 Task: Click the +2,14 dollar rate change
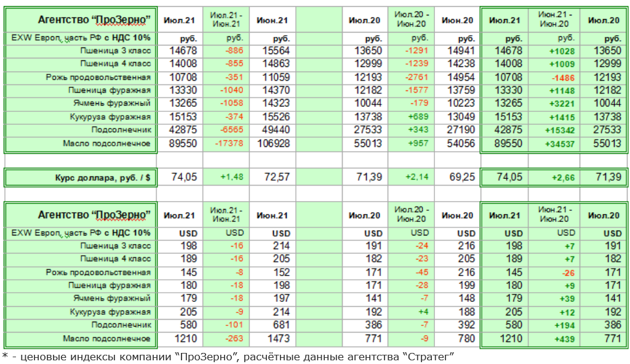coord(417,177)
